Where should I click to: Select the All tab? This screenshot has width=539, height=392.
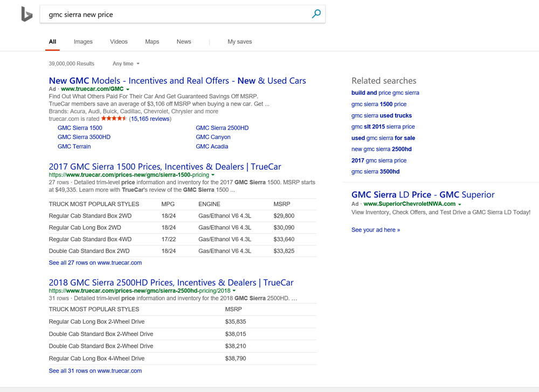point(52,41)
